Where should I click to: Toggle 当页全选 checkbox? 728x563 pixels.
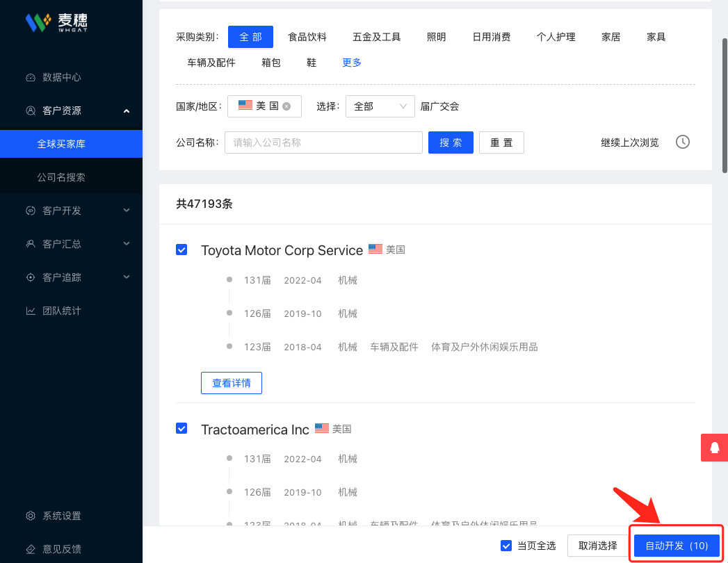[506, 546]
